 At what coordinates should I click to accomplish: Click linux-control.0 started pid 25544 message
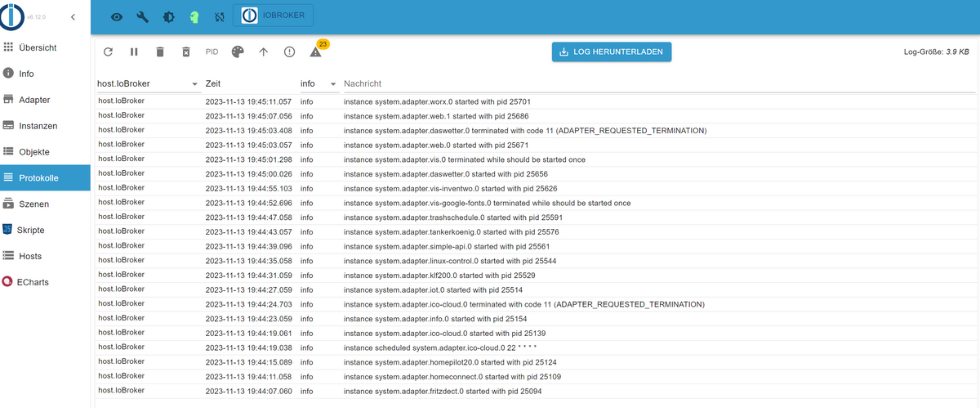pyautogui.click(x=450, y=261)
